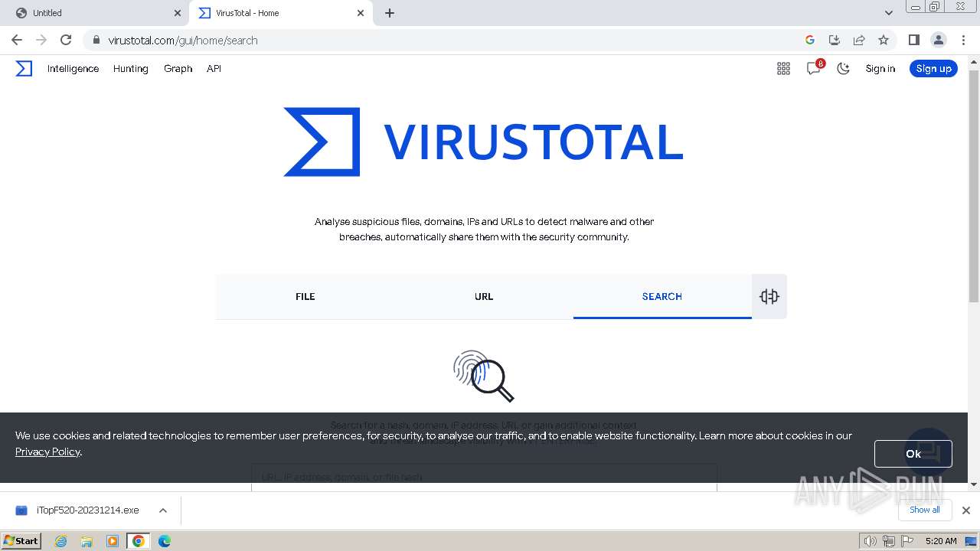
Task: Click the VirusTotal sigma logo in the site header
Action: click(24, 69)
